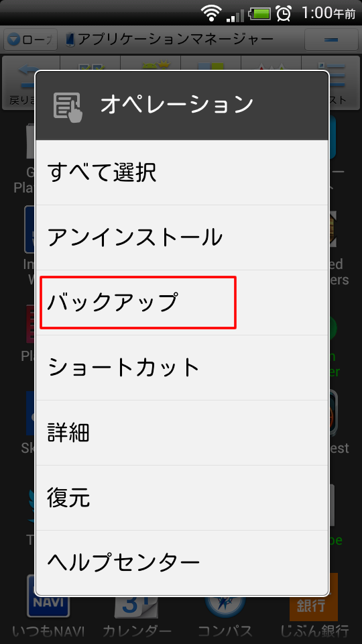The height and width of the screenshot is (644, 362).
Task: Select ショートカット option
Action: [182, 368]
